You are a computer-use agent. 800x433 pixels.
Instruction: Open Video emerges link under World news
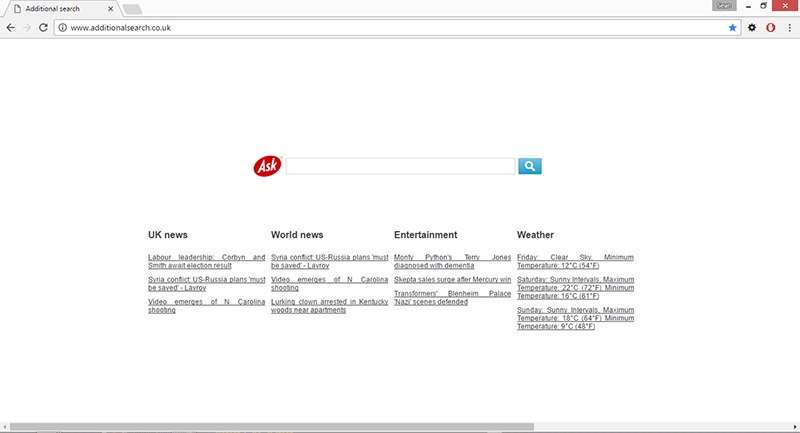point(330,284)
